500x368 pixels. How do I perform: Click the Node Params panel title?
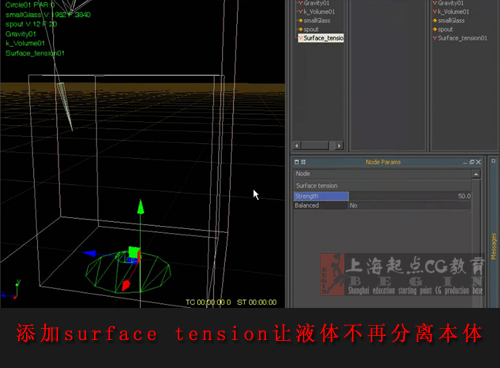coord(383,162)
